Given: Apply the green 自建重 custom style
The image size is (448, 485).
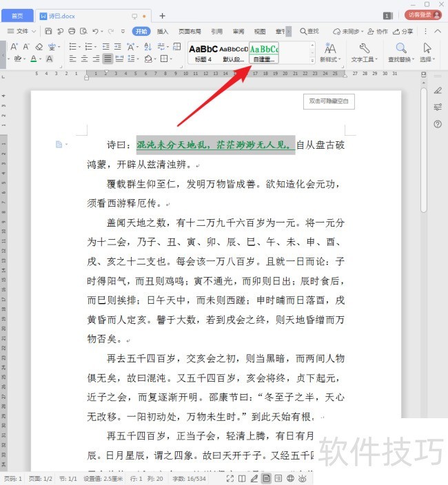Looking at the screenshot, I should tap(264, 53).
